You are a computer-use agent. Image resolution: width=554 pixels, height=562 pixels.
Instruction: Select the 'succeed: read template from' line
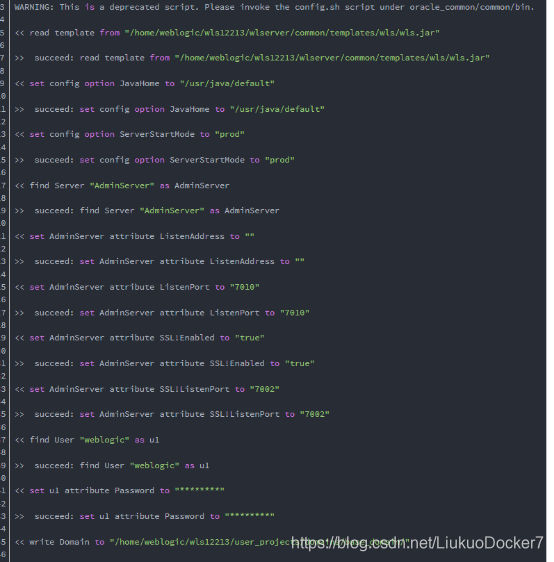252,58
